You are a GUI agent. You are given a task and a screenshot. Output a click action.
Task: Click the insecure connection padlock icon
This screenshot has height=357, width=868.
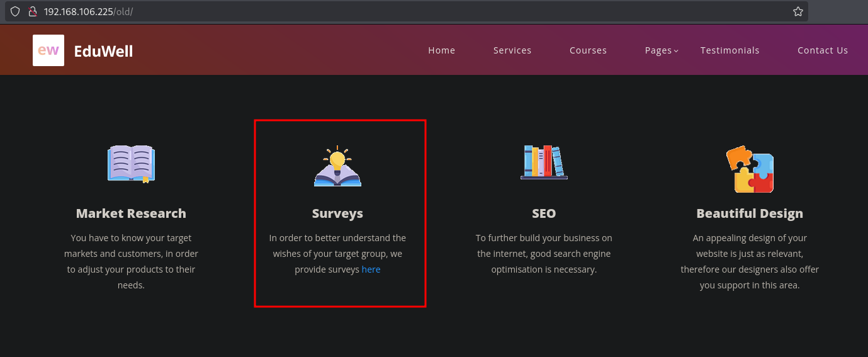[33, 11]
